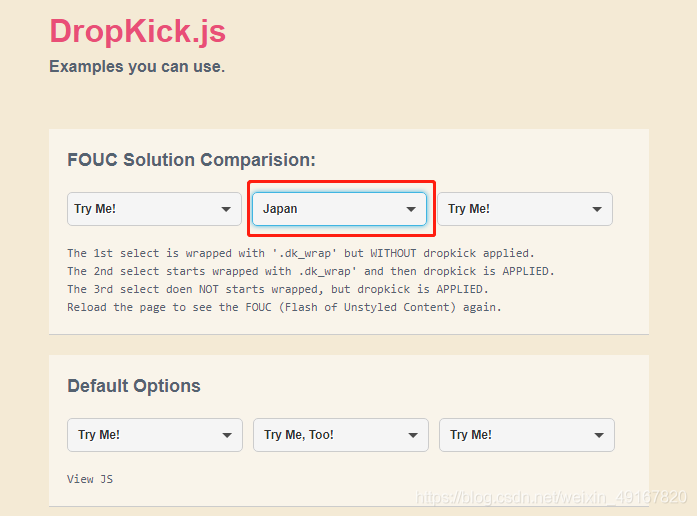Expand the third Try Me! dropdown under FOUC Solution
The image size is (697, 516).
525,209
